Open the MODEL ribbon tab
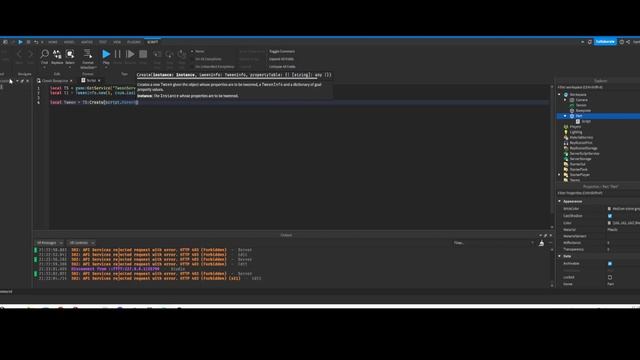 click(69, 42)
